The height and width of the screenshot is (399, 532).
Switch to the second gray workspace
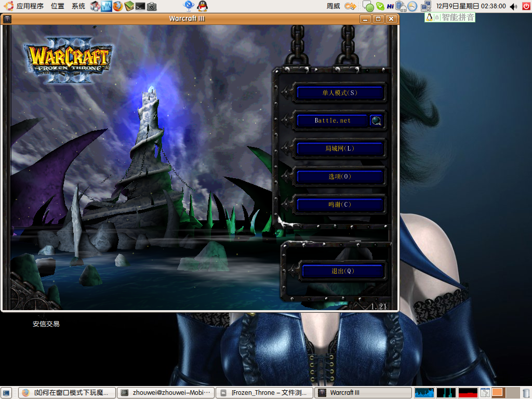pos(513,393)
